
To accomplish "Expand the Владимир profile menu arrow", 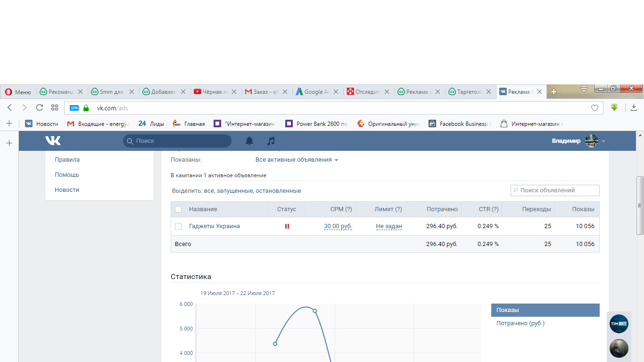I will pos(603,141).
